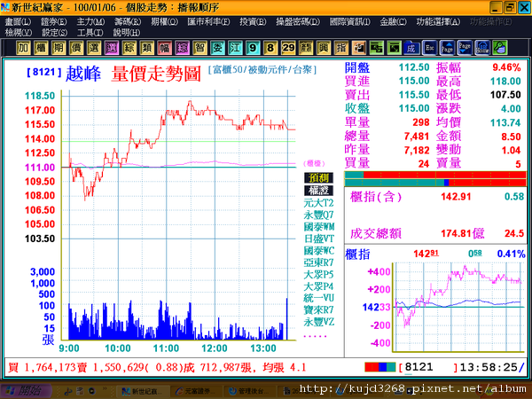Open the 說明(H) menu
This screenshot has height=399, width=532.
coord(127,33)
